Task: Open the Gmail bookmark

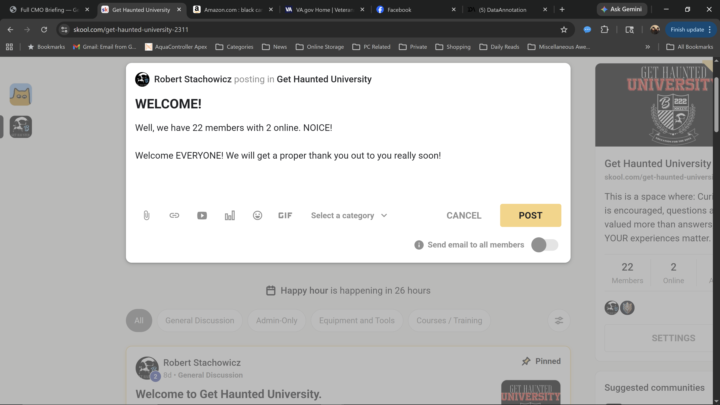Action: pos(105,47)
